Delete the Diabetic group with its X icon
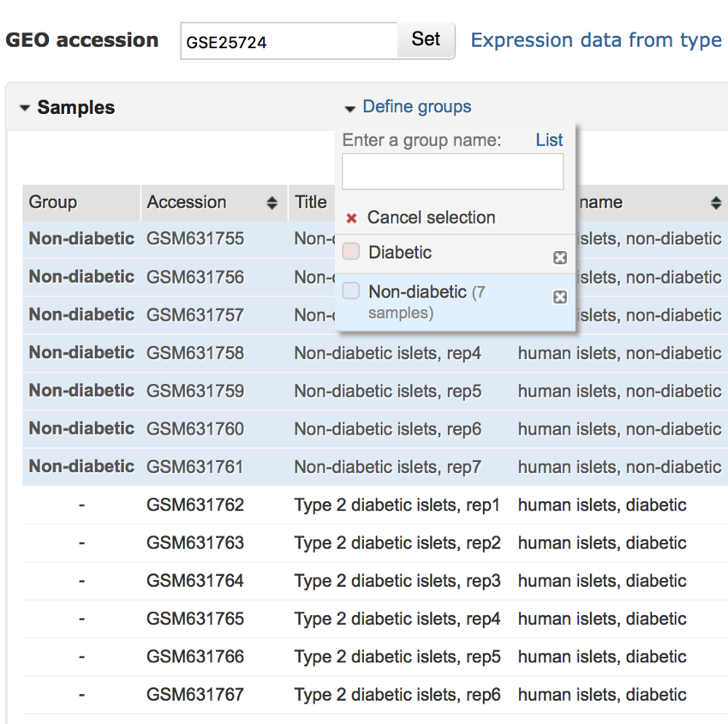Image resolution: width=728 pixels, height=724 pixels. point(560,258)
